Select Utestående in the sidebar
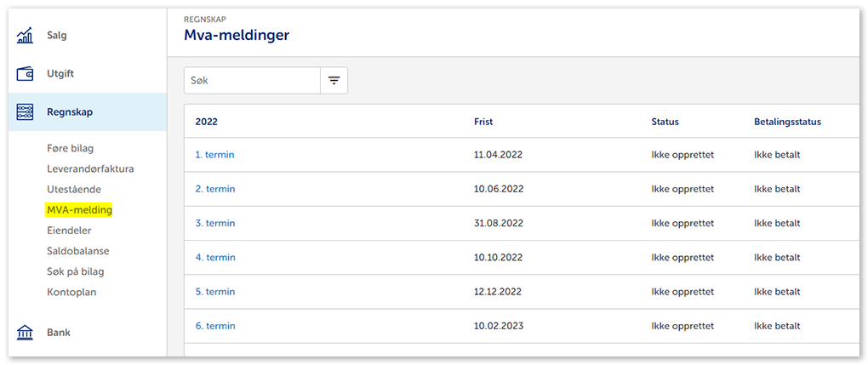The width and height of the screenshot is (868, 365). tap(75, 189)
